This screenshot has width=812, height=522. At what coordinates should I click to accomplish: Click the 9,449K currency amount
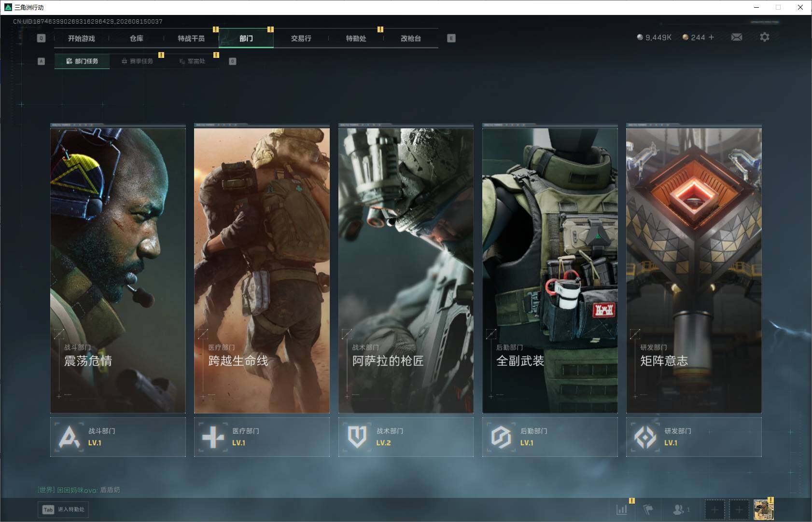point(658,37)
